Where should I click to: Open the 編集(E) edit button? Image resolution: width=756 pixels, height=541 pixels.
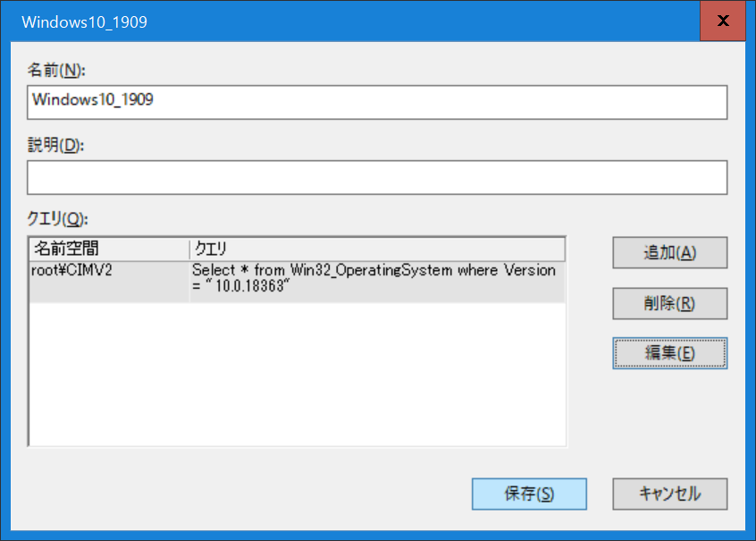(x=669, y=353)
